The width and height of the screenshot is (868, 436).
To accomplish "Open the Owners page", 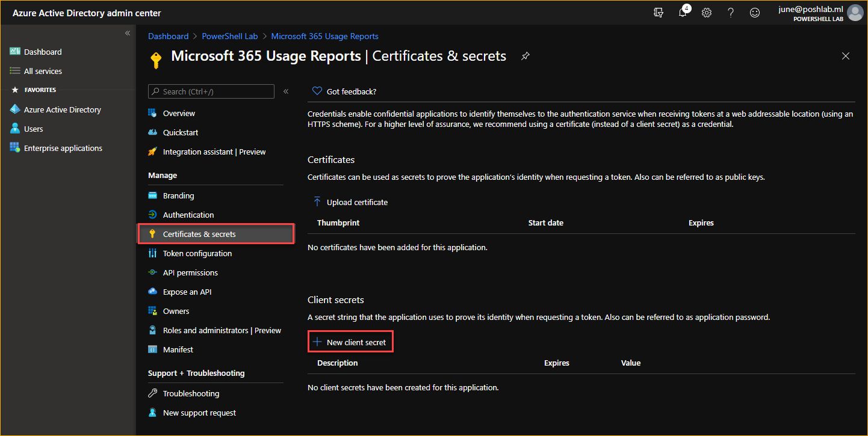I will pos(176,311).
